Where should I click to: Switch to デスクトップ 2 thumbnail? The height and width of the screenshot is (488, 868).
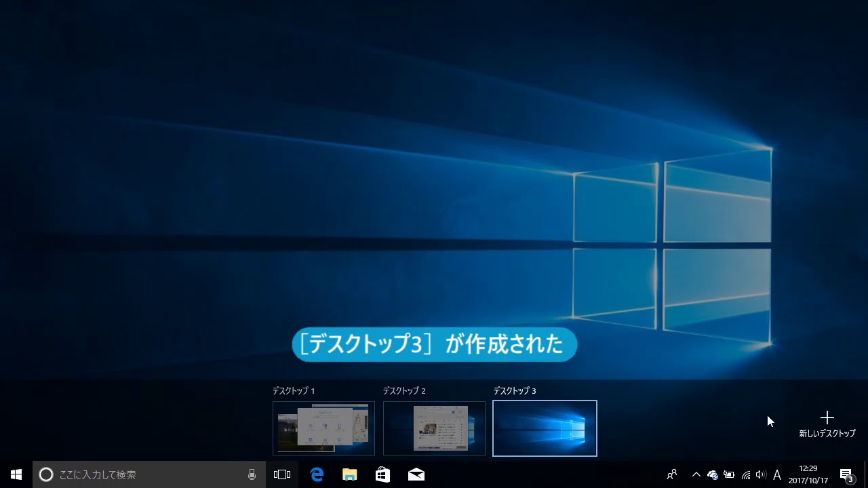(434, 428)
